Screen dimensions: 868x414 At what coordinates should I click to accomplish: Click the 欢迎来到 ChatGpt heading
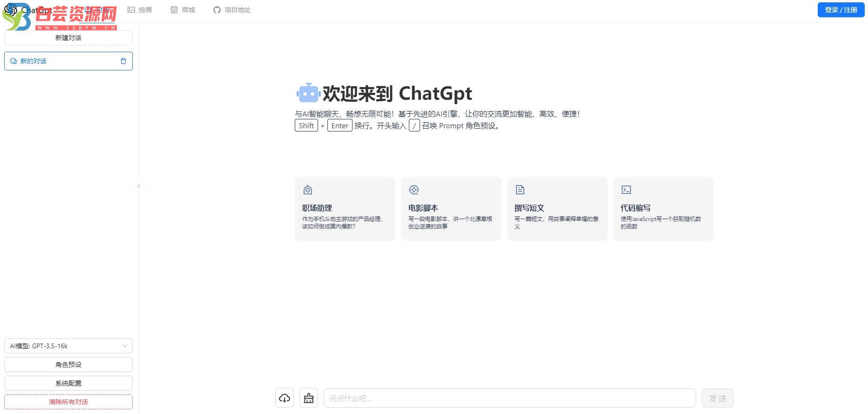click(x=397, y=93)
